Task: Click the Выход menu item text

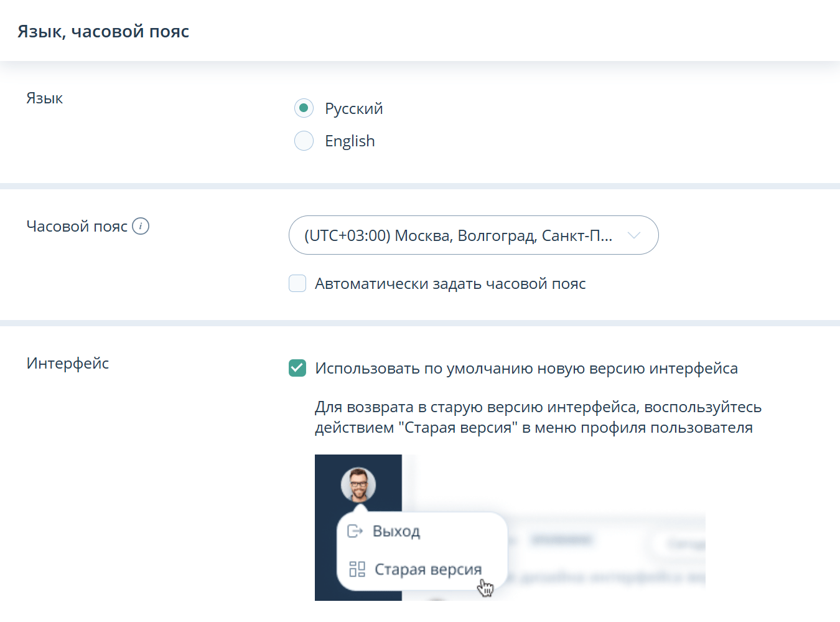Action: (x=396, y=531)
